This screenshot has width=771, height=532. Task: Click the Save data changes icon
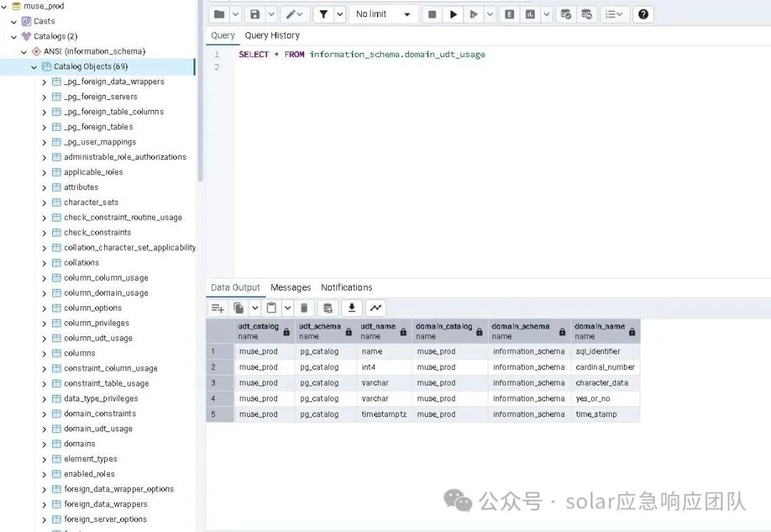coord(328,308)
